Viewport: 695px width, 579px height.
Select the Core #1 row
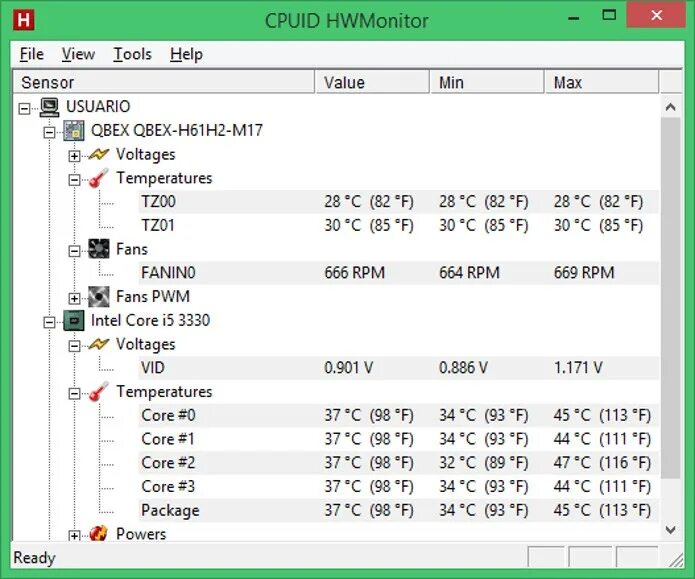click(398, 439)
